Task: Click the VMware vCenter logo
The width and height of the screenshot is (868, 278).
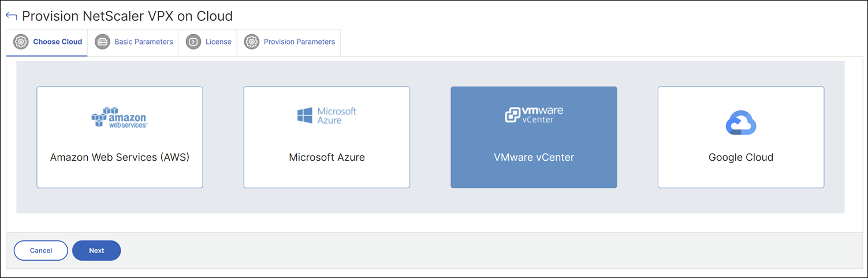Action: pyautogui.click(x=534, y=114)
